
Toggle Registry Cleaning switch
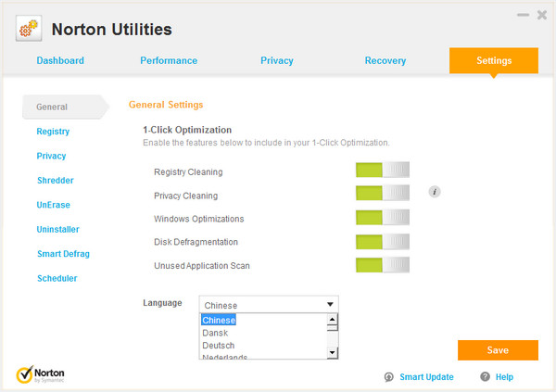(382, 171)
